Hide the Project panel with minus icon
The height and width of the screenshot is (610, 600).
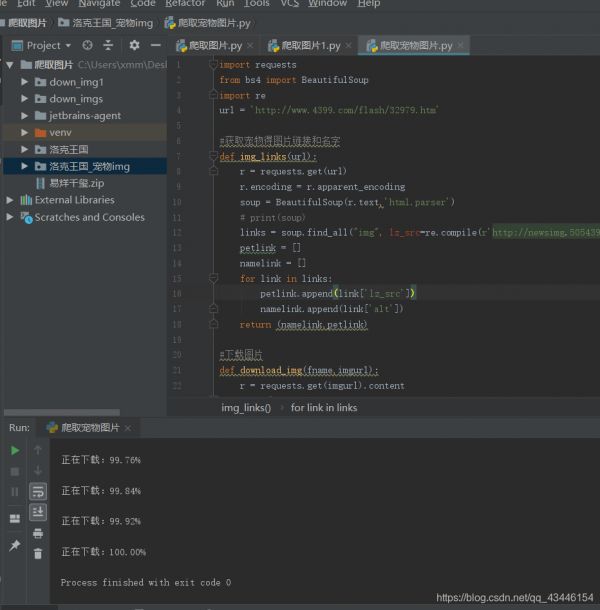click(x=156, y=46)
